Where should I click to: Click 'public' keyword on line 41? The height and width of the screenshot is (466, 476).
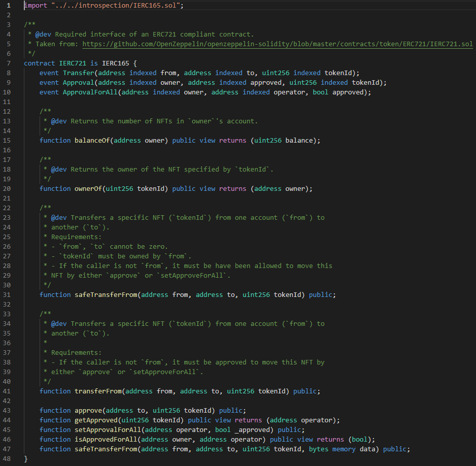click(x=305, y=391)
